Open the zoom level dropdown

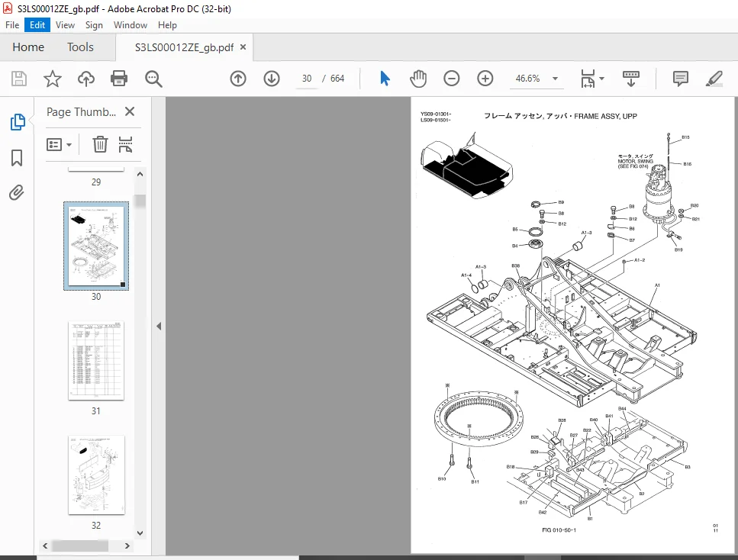556,79
